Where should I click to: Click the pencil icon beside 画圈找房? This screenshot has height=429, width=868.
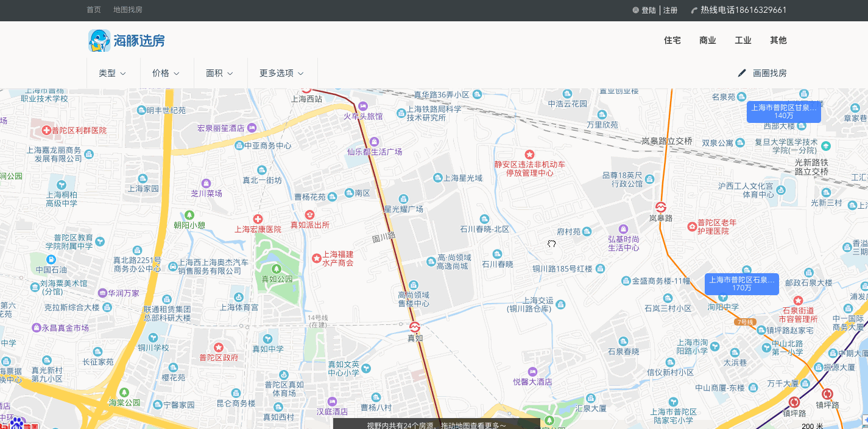pos(742,73)
